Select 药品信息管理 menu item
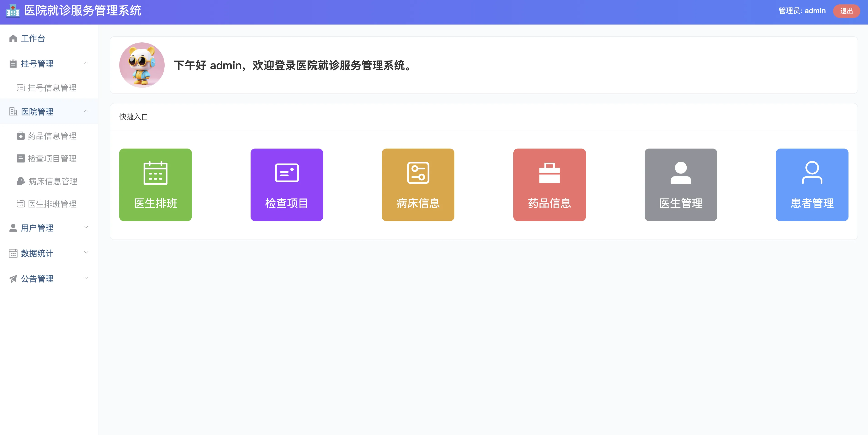 [x=52, y=136]
